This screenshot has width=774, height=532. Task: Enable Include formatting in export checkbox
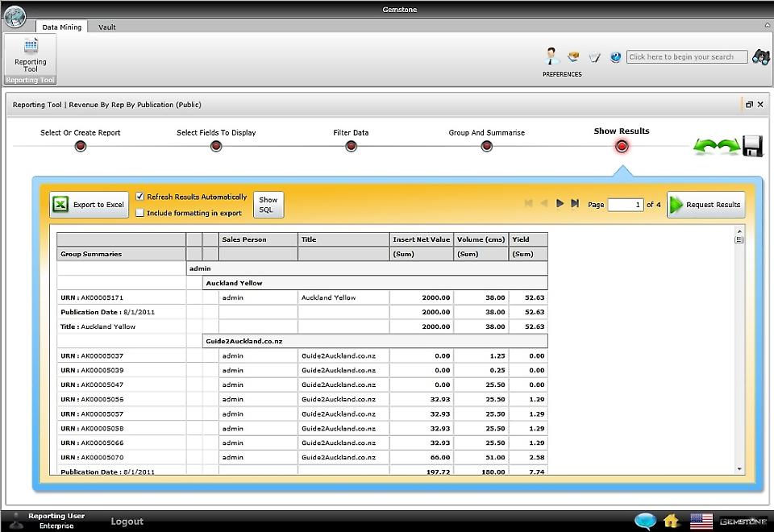[139, 213]
